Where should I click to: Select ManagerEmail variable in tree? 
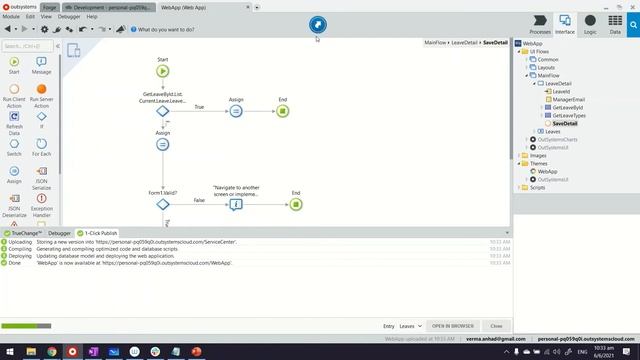point(568,100)
